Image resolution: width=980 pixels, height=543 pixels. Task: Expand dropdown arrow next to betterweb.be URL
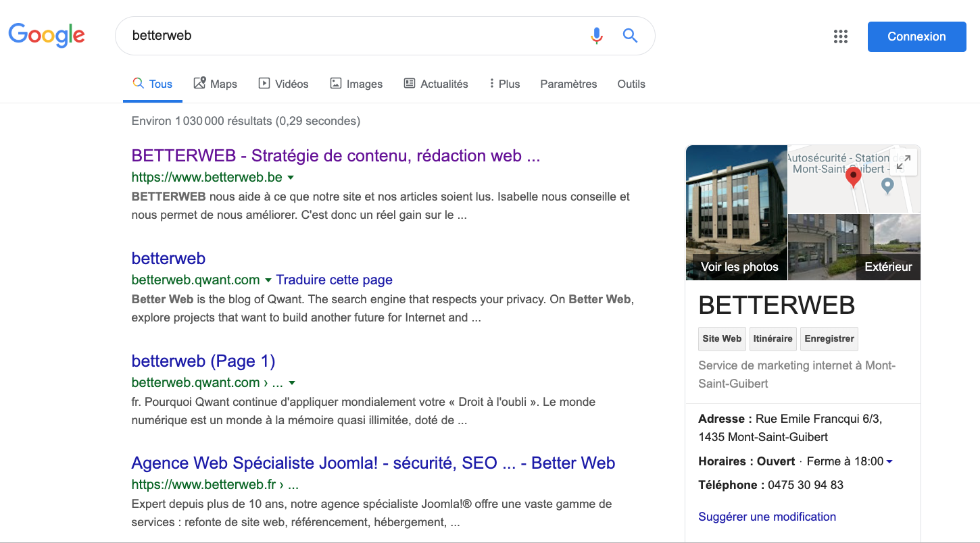[291, 178]
